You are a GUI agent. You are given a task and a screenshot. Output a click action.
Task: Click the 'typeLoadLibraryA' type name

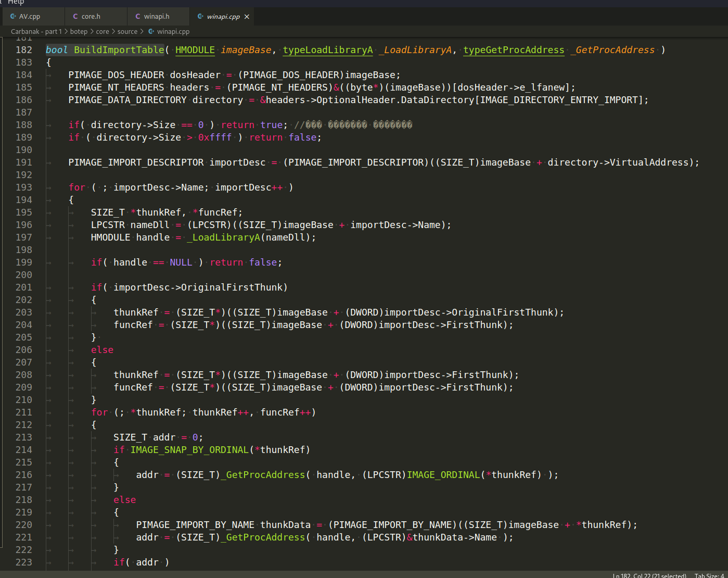coord(328,50)
